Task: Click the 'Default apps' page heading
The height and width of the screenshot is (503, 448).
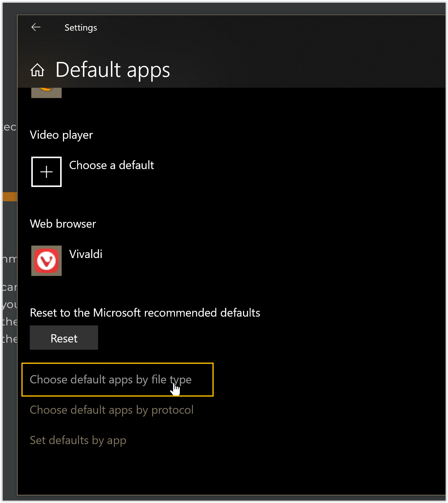Action: (113, 70)
